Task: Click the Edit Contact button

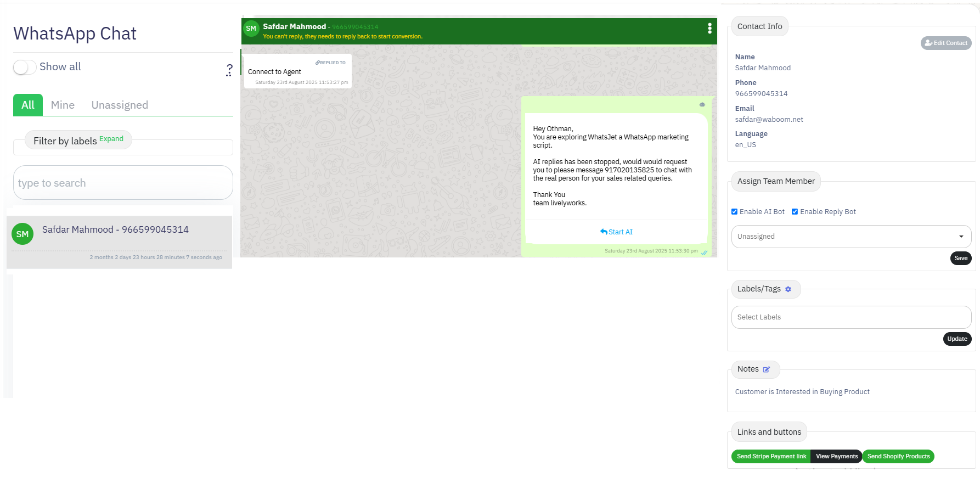Action: [946, 43]
